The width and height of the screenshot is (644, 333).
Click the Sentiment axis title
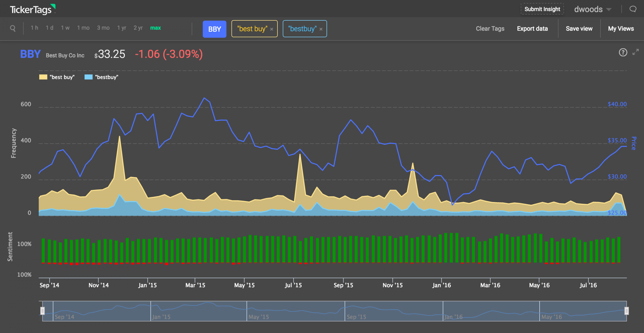pos(10,247)
